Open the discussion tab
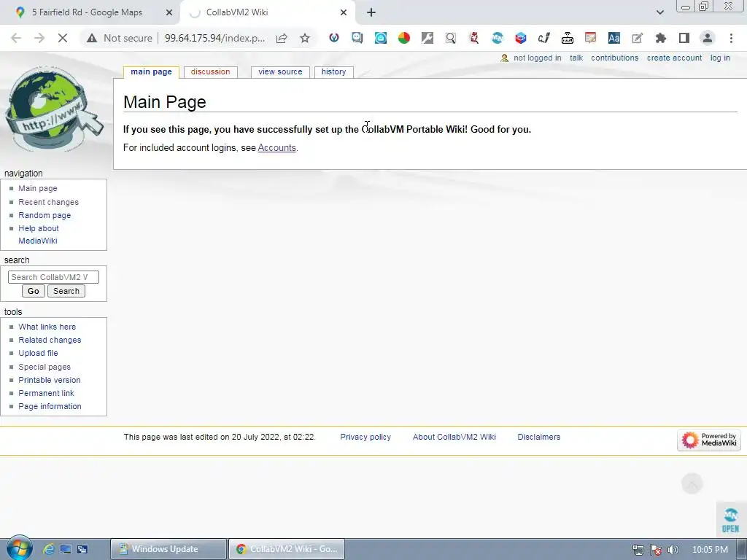The width and height of the screenshot is (747, 560). point(210,72)
